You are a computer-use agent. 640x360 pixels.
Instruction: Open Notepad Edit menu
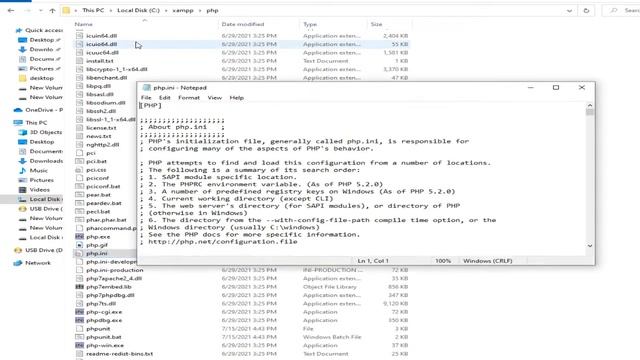pos(164,98)
